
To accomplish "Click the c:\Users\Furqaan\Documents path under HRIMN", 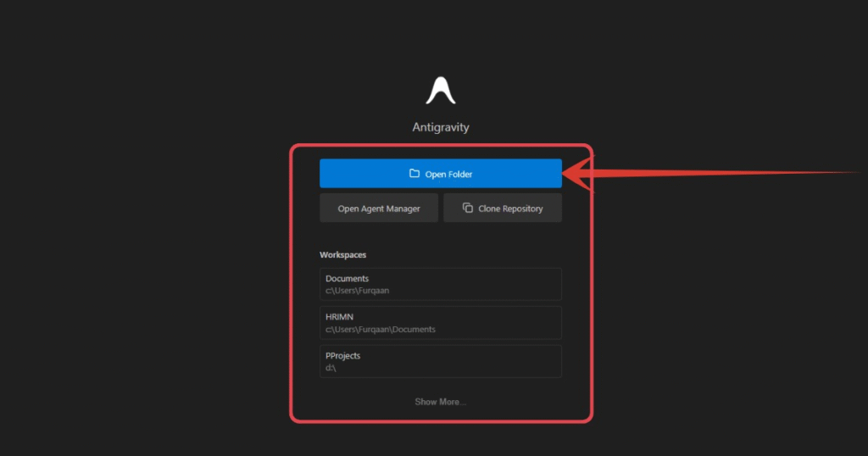I will coord(380,330).
